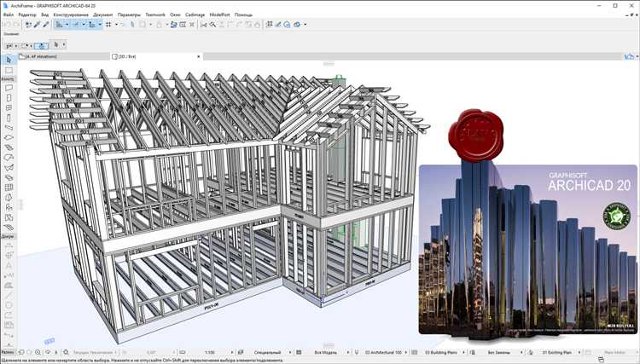Select the Door tool
This screenshot has height=364, width=640.
click(9, 98)
